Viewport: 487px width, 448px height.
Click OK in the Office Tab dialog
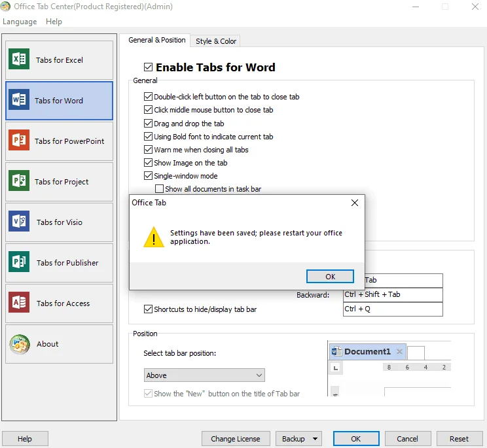[x=330, y=277]
